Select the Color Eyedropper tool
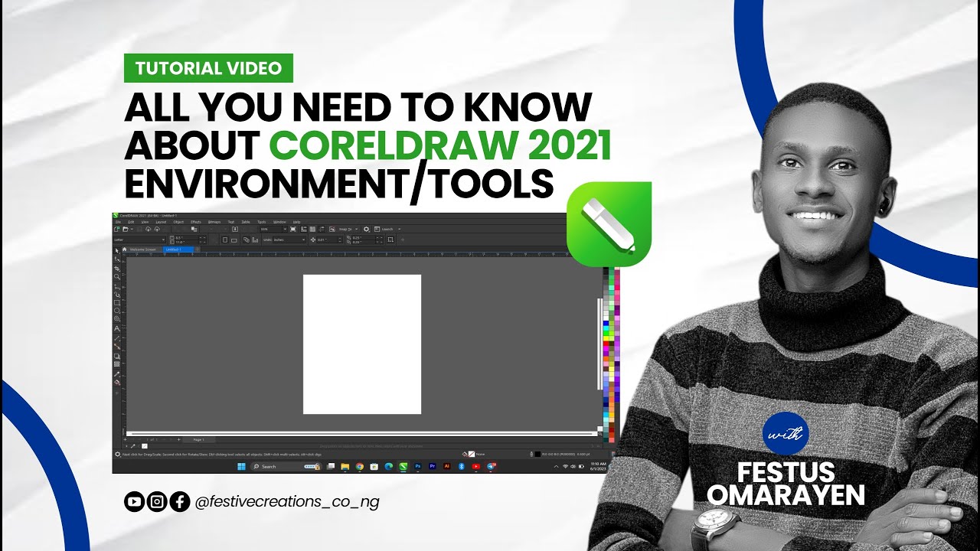Viewport: 980px width, 551px height. [117, 374]
